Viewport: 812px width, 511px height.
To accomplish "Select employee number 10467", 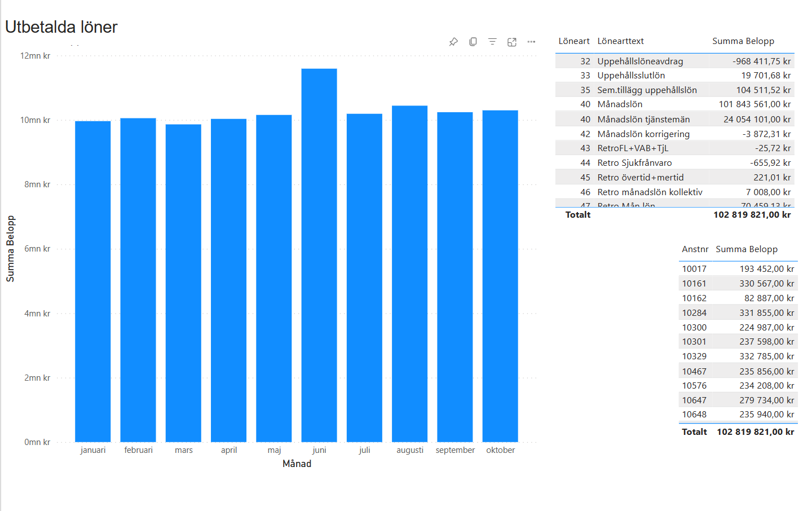I will 694,371.
